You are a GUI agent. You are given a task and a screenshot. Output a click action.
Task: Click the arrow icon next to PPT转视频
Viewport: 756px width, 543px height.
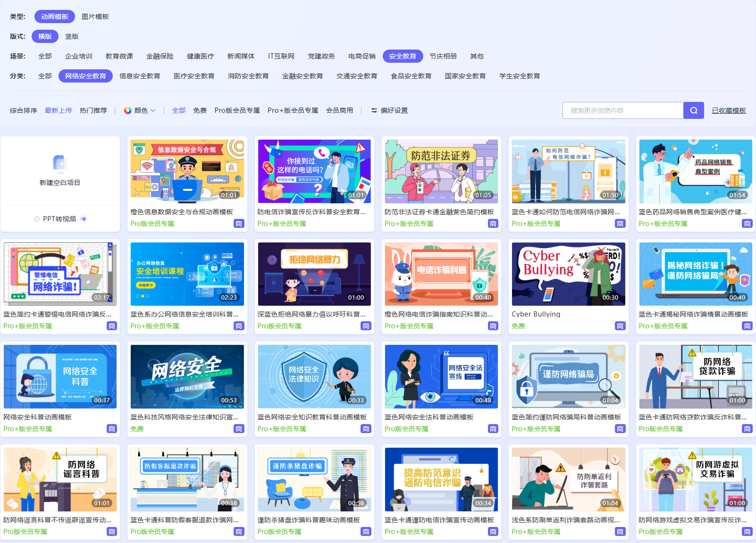[84, 218]
